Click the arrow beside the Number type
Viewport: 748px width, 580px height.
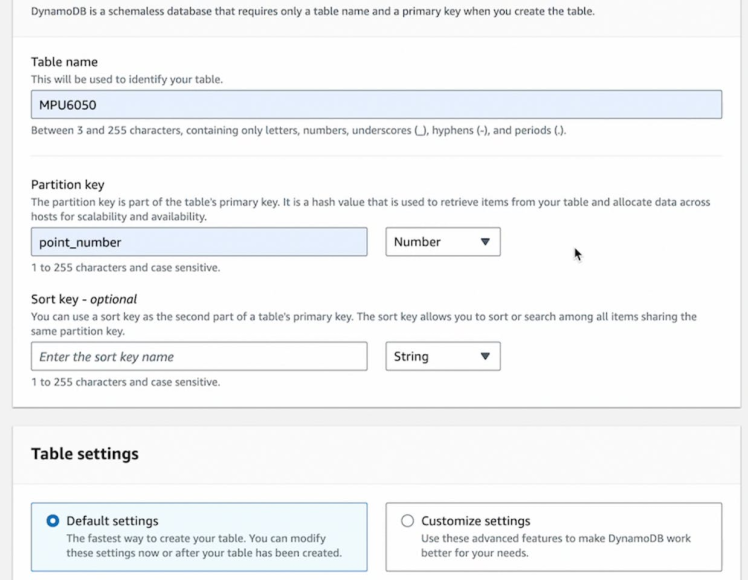[x=485, y=242]
